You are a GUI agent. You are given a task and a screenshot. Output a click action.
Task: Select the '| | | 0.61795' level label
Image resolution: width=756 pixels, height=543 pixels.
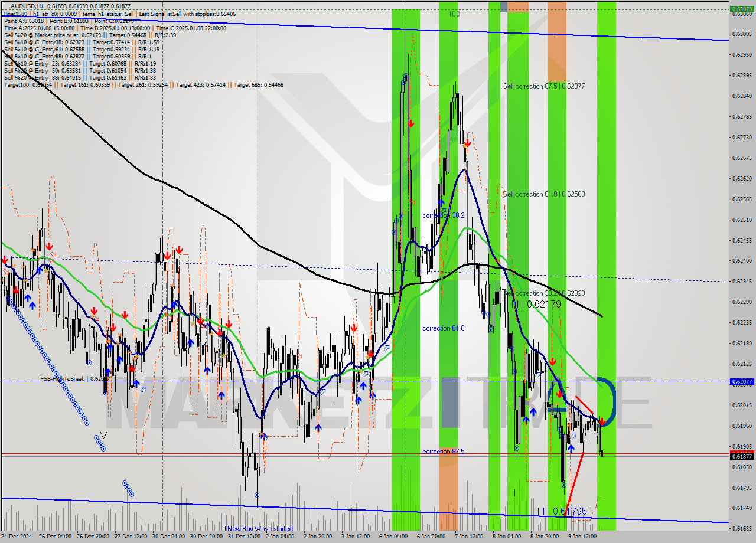tap(562, 511)
